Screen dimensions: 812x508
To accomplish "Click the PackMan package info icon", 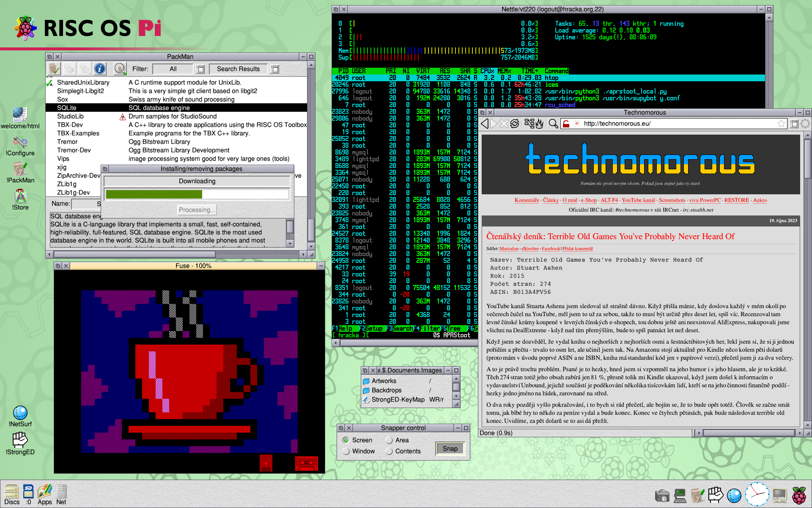I will [x=99, y=69].
